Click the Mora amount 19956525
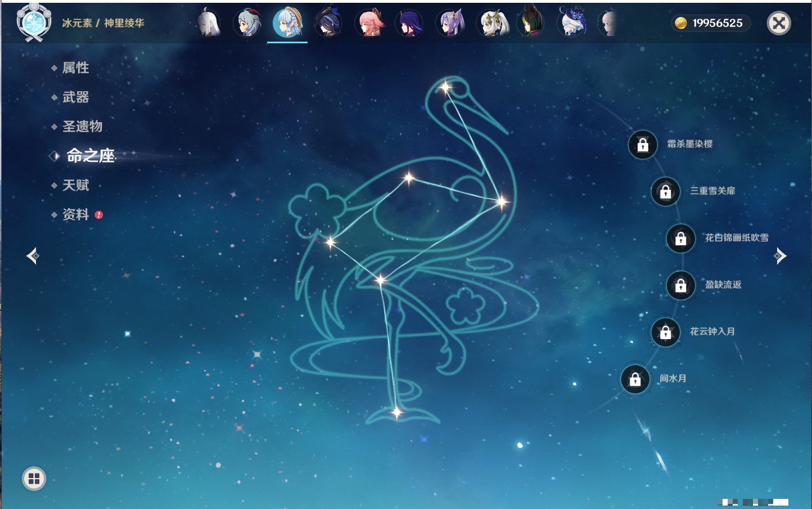Image resolution: width=812 pixels, height=509 pixels. [x=718, y=23]
